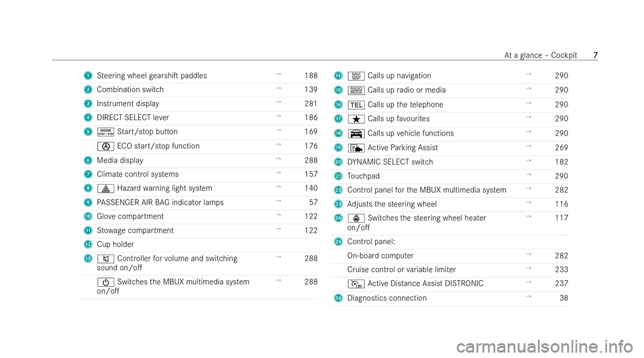Click the RADIO MEDIA icon
The height and width of the screenshot is (358, 644).
coord(356,91)
